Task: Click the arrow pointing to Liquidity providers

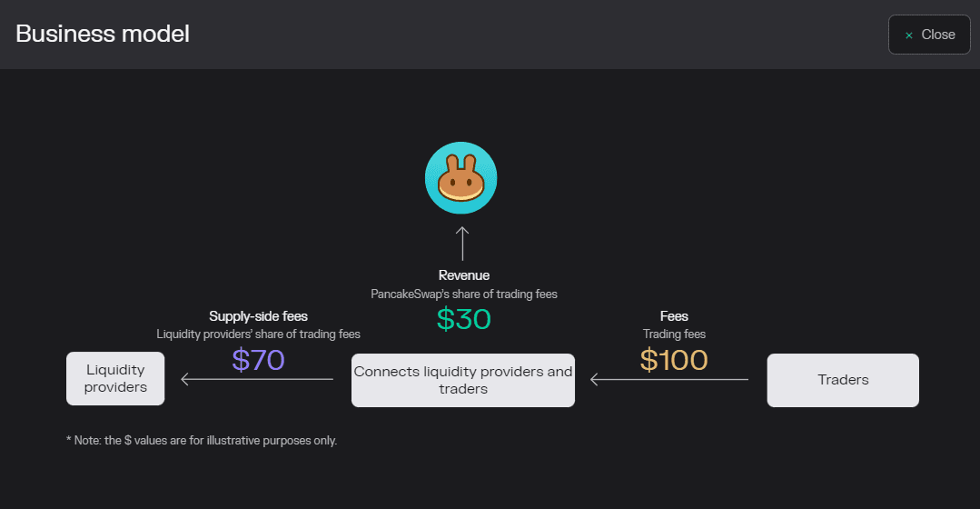Action: [257, 379]
